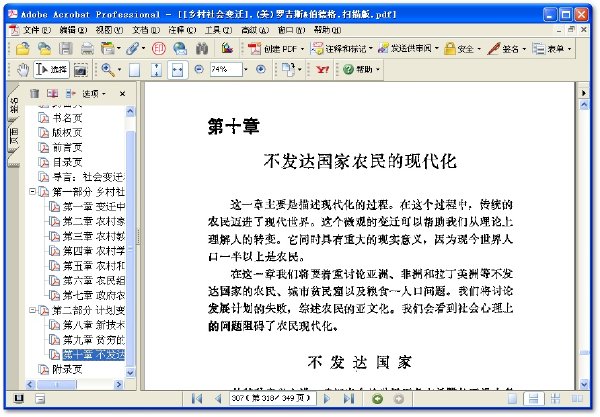Click the binoculars Search icon
This screenshot has width=600, height=417.
click(x=202, y=49)
